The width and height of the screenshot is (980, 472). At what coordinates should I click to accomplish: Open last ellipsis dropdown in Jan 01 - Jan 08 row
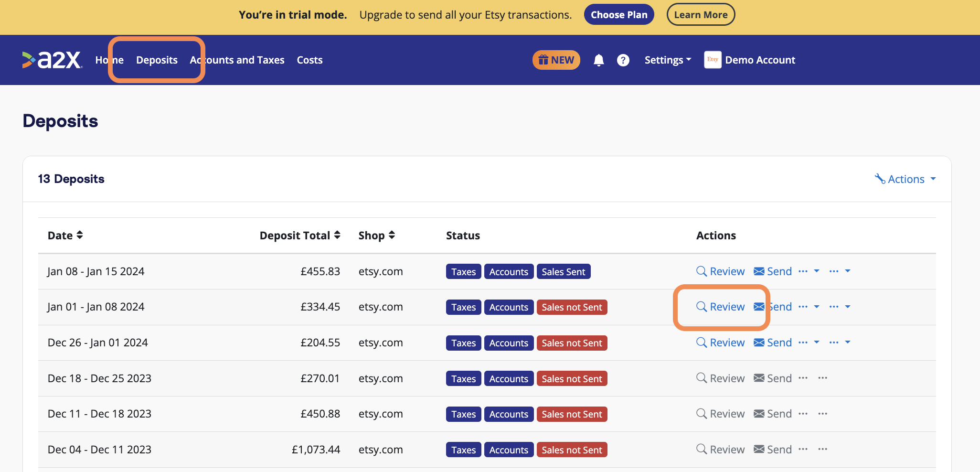(840, 307)
